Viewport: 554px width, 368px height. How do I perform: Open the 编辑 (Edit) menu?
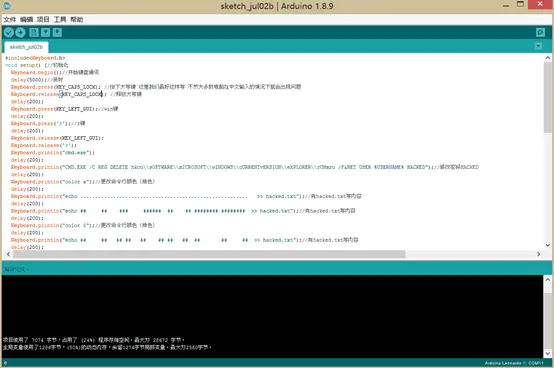tap(26, 19)
